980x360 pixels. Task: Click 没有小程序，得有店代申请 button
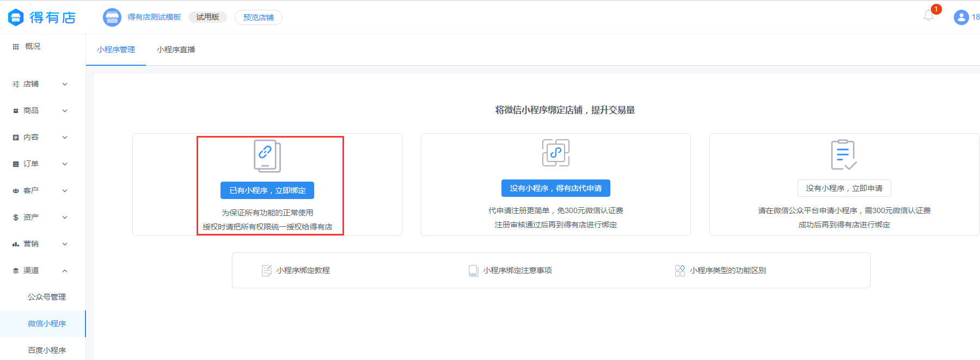click(x=555, y=188)
